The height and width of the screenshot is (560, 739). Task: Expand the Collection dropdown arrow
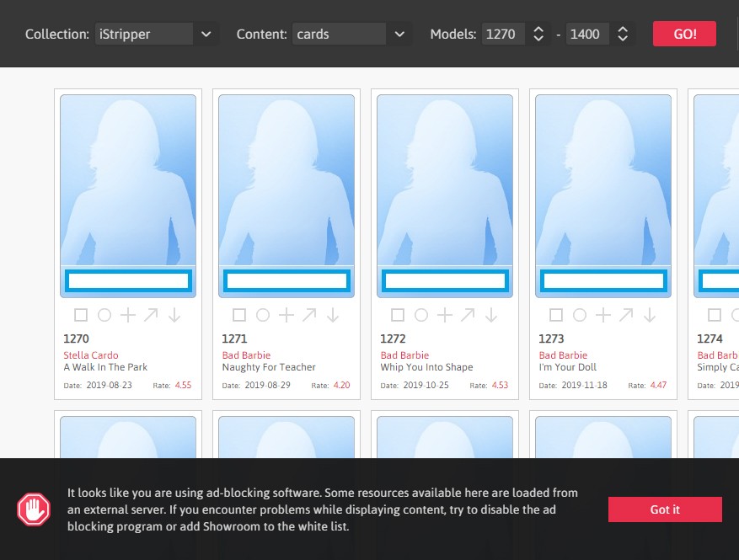pyautogui.click(x=206, y=34)
